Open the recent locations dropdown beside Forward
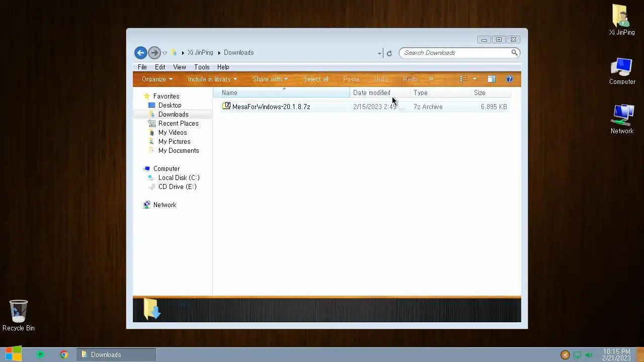Image resolution: width=644 pixels, height=362 pixels. pyautogui.click(x=165, y=53)
